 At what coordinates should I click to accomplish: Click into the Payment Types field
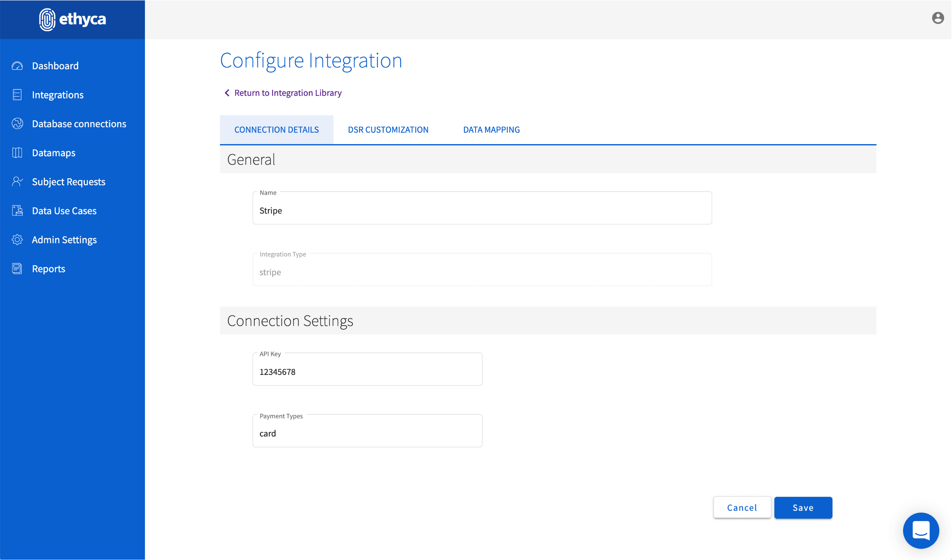click(x=367, y=433)
